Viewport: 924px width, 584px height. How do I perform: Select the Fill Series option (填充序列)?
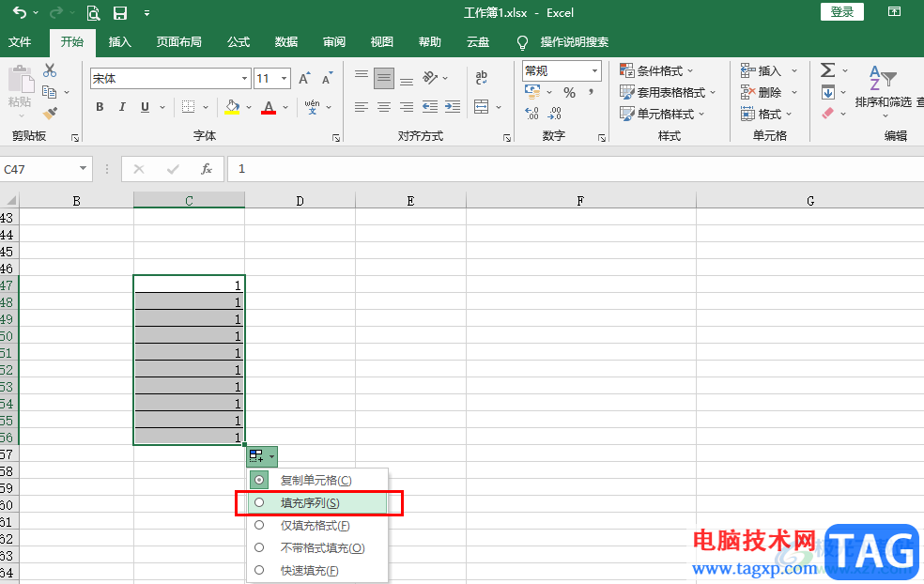click(x=317, y=503)
